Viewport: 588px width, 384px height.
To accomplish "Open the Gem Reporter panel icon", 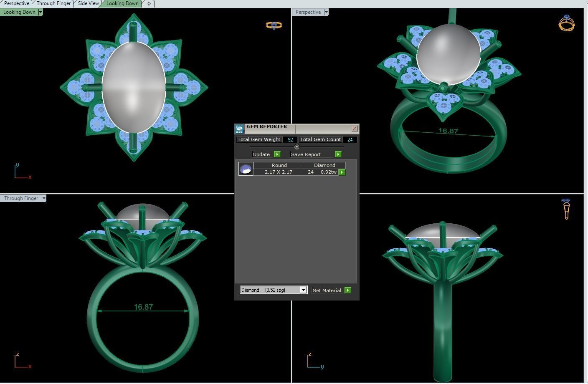I will click(x=239, y=129).
